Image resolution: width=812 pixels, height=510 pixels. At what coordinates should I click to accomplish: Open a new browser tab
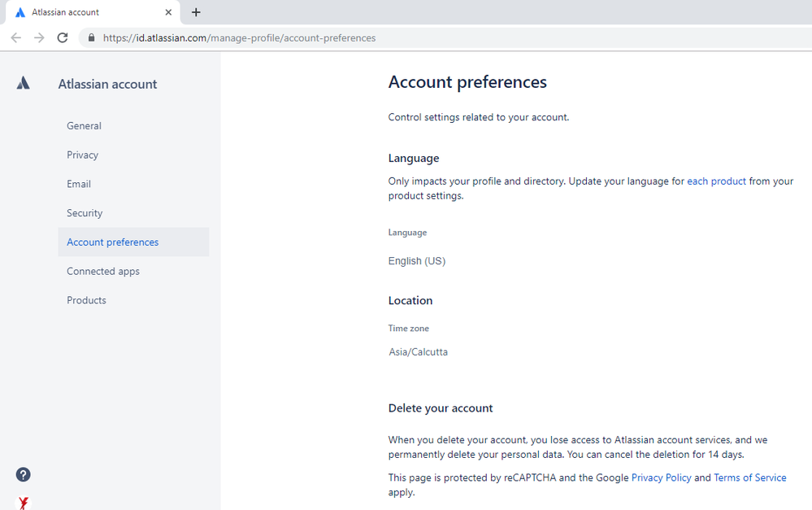click(x=196, y=12)
